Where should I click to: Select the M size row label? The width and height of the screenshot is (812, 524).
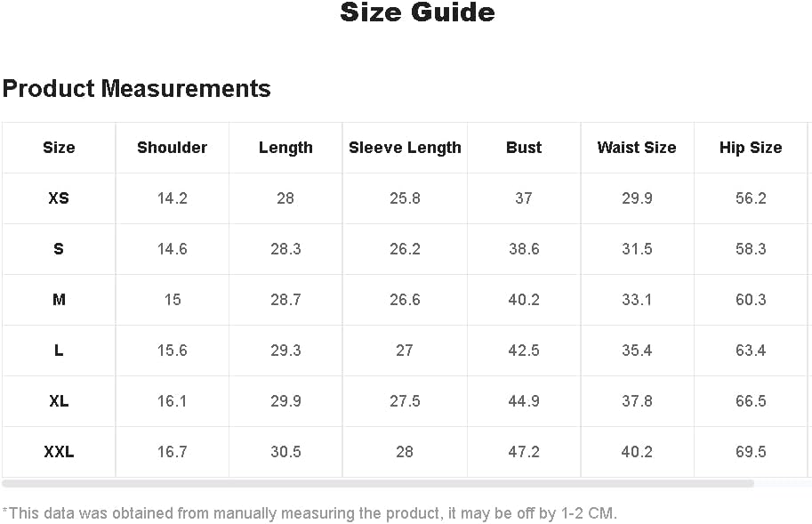(x=59, y=300)
